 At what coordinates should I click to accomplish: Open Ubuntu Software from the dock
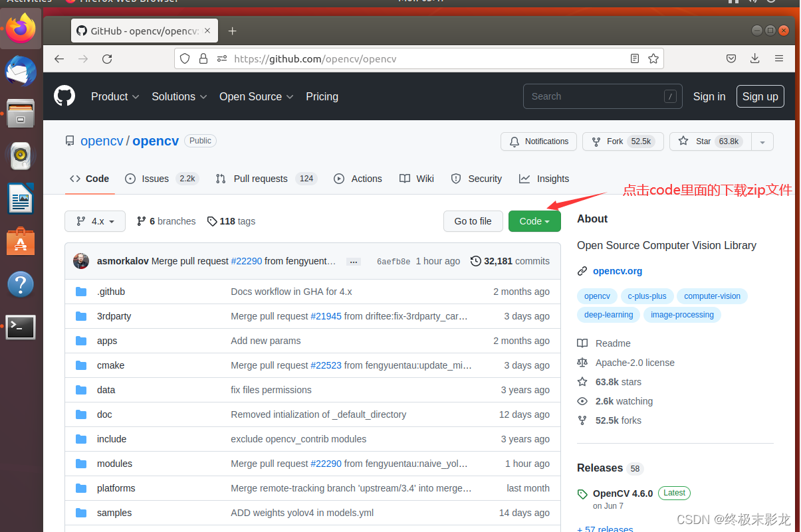pyautogui.click(x=21, y=241)
